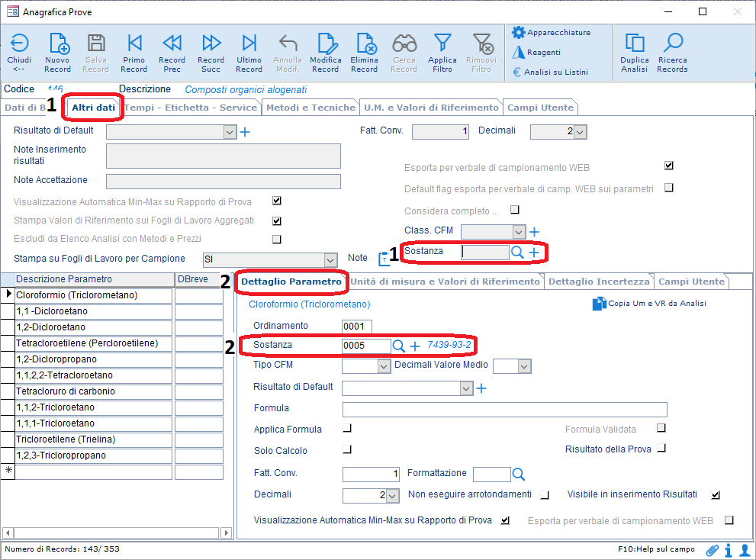The image size is (756, 560).
Task: Go to previous record with Record Prec
Action: click(x=172, y=53)
